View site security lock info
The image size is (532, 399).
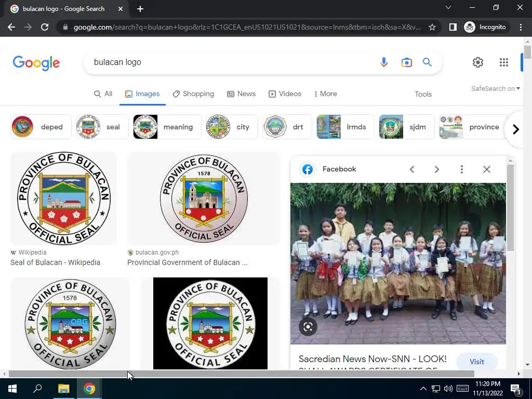[x=65, y=27]
